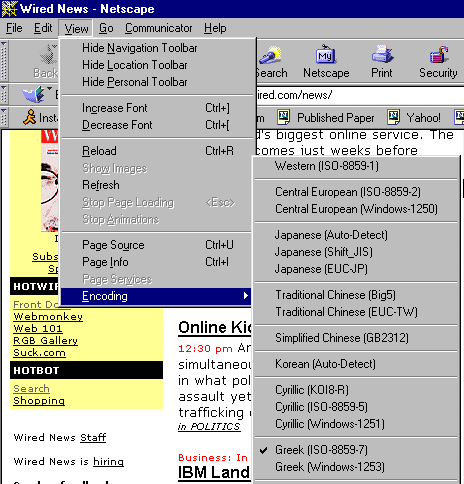Click the Back navigation icon
Image resolution: width=464 pixels, height=484 pixels.
[47, 55]
